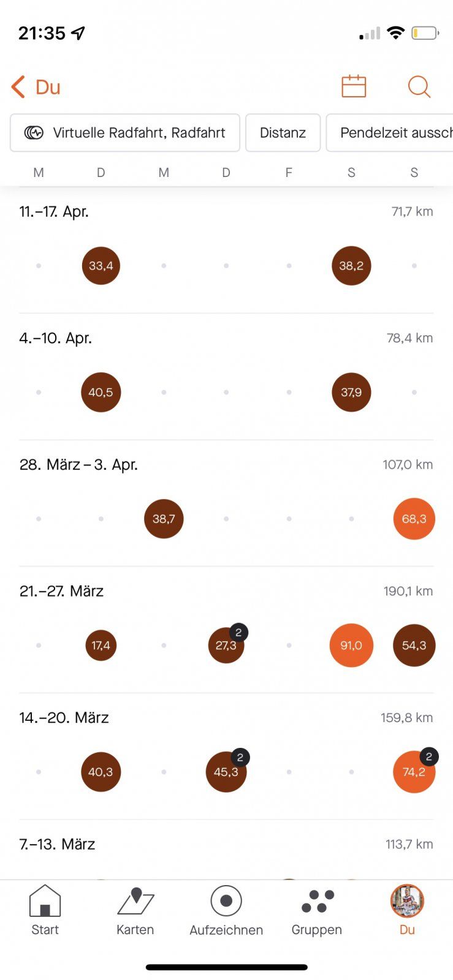Select the 33,4 km ride bubble

point(101,266)
